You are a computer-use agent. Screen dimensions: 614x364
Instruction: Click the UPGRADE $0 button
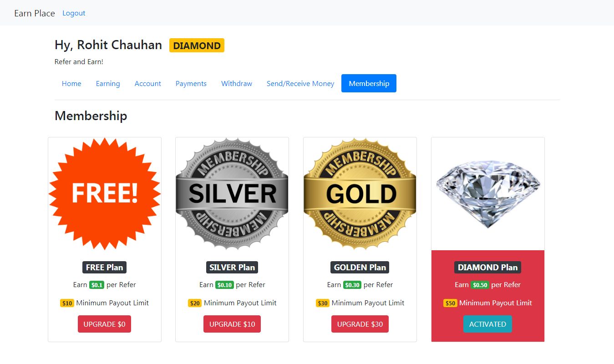104,324
